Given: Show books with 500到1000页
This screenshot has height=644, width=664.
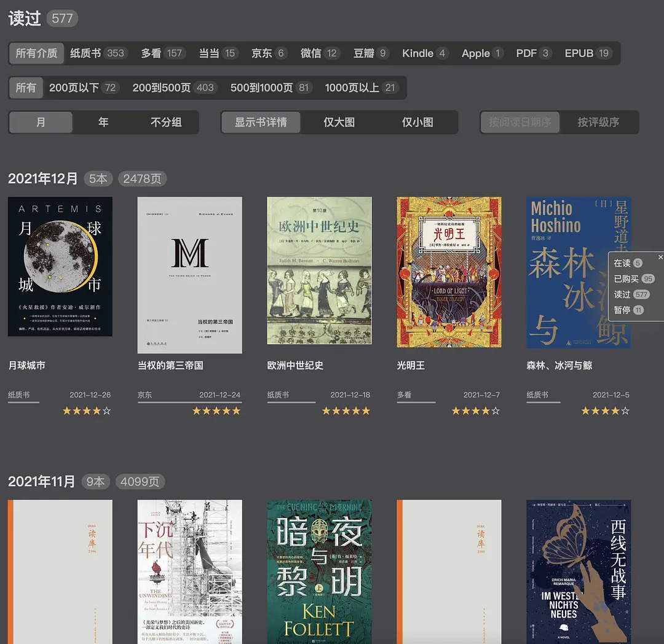Looking at the screenshot, I should pos(272,88).
